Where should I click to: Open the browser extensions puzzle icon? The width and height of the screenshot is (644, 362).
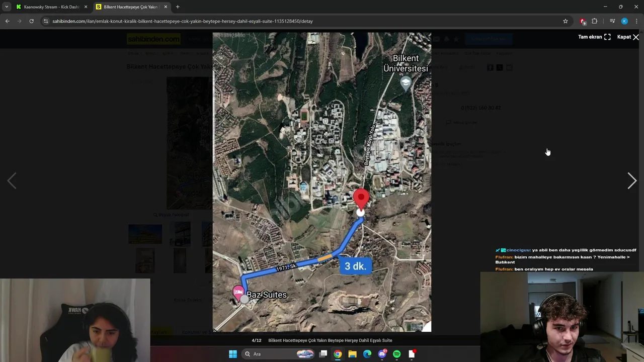(x=595, y=21)
